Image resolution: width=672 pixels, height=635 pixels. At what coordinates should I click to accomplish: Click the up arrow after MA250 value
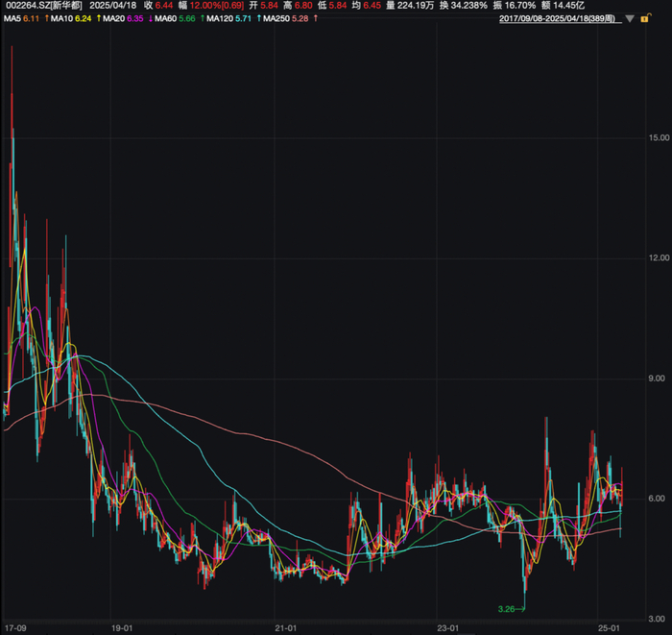pyautogui.click(x=316, y=18)
